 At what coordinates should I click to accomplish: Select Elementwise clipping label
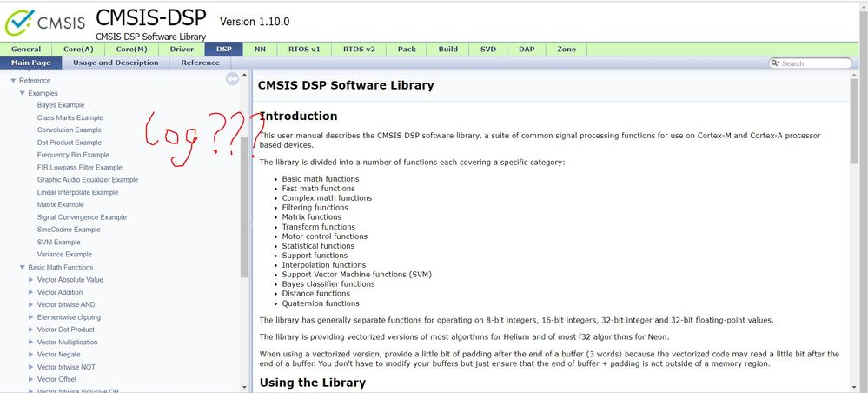[x=69, y=317]
